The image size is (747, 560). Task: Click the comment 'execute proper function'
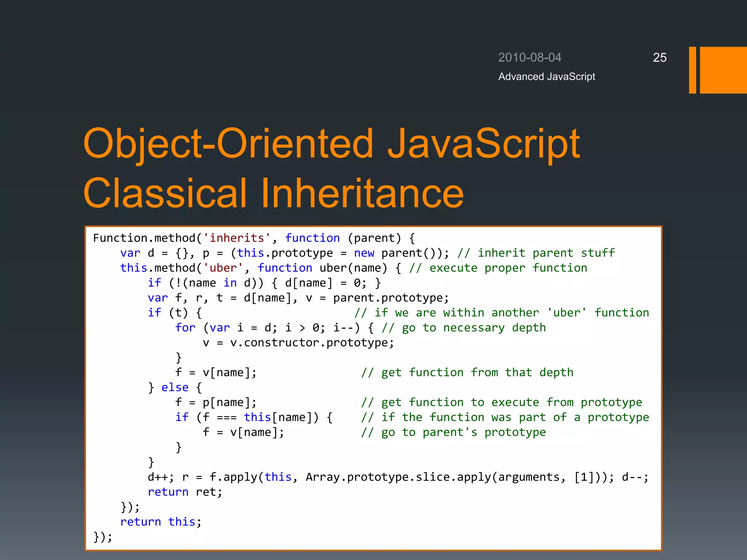(498, 268)
